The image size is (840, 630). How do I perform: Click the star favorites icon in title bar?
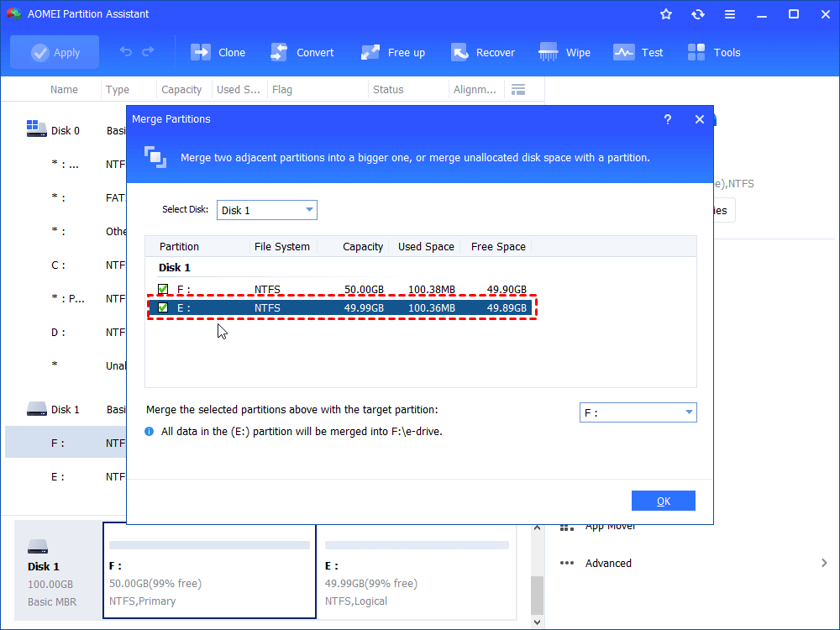click(666, 14)
